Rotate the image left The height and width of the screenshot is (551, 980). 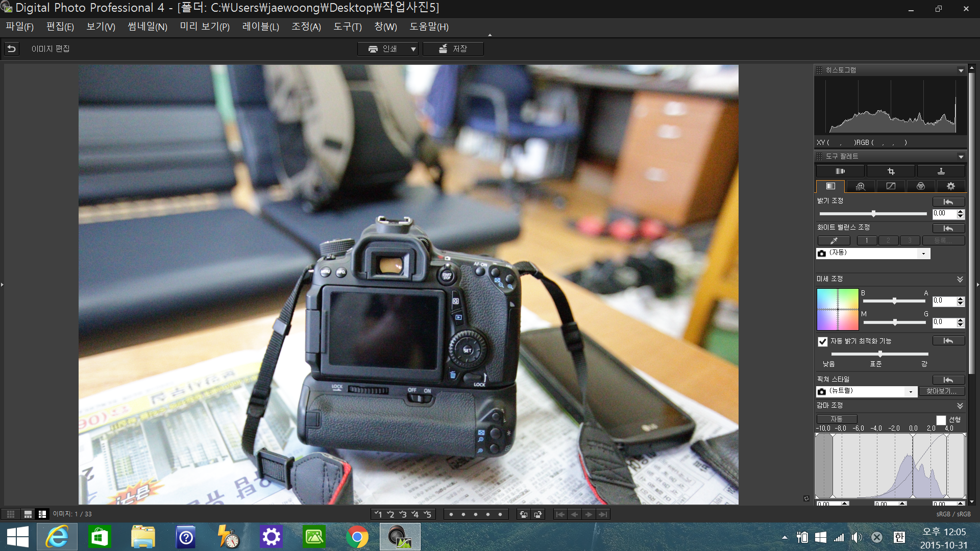[x=523, y=514]
